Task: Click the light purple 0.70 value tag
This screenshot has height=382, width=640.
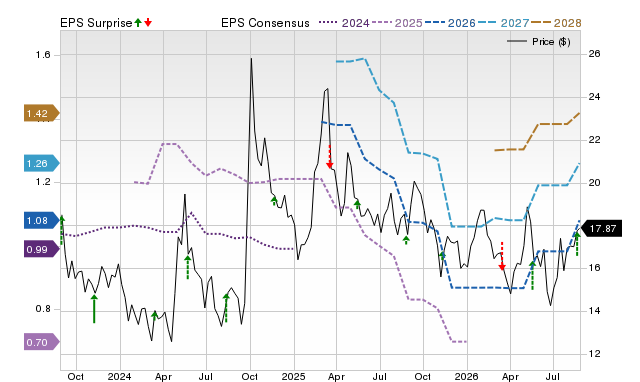Action: click(x=41, y=342)
